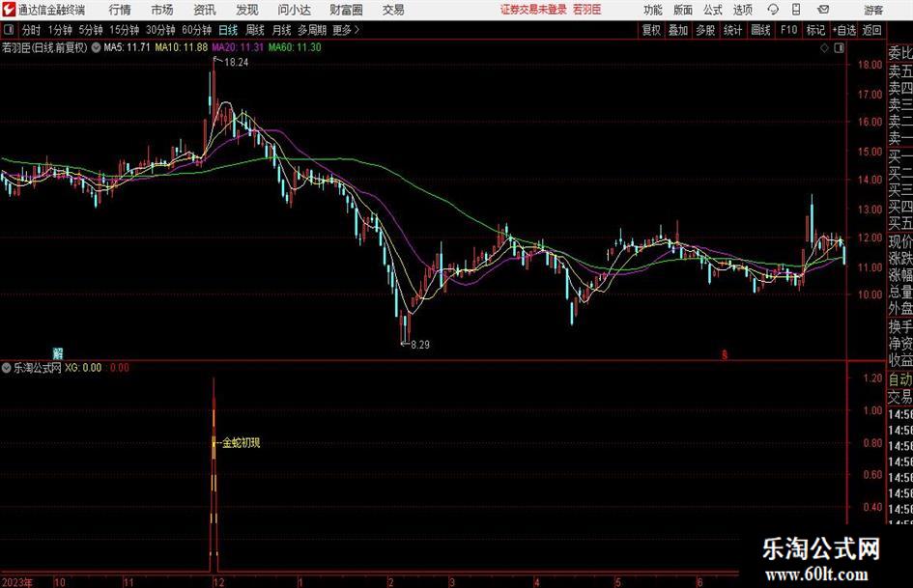Viewport: 913px width, 588px height.
Task: Click the 统计 statistics toolbar button
Action: pos(732,30)
